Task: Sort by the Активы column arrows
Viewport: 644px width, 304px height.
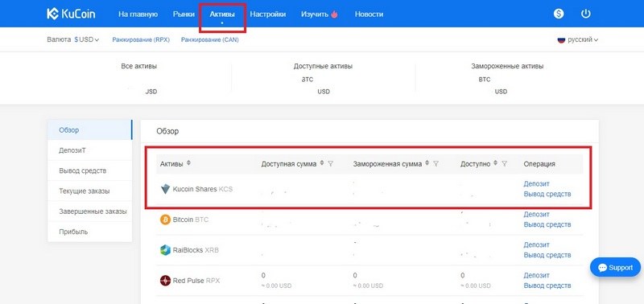Action: pos(188,163)
